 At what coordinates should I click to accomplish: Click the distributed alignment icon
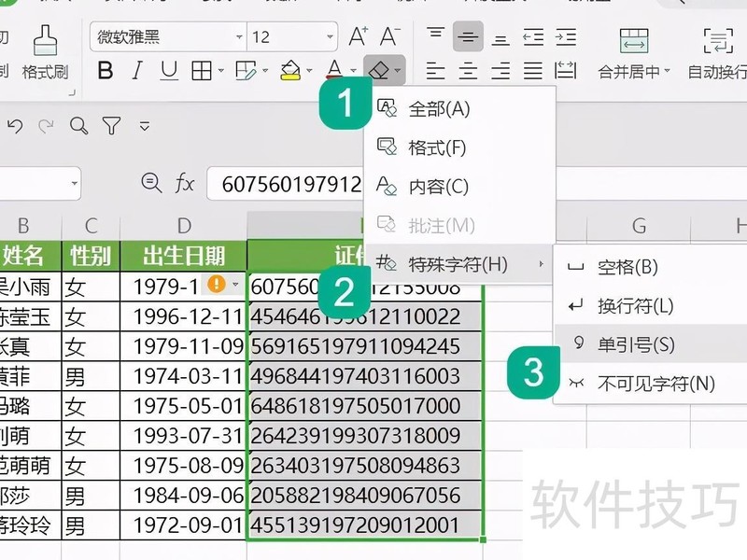coord(566,71)
